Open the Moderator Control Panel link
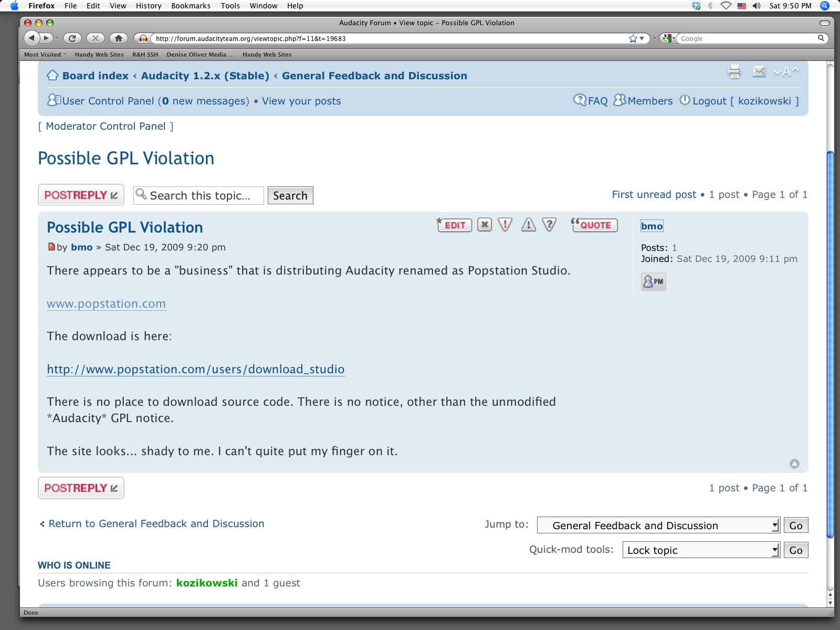The image size is (840, 630). point(106,127)
